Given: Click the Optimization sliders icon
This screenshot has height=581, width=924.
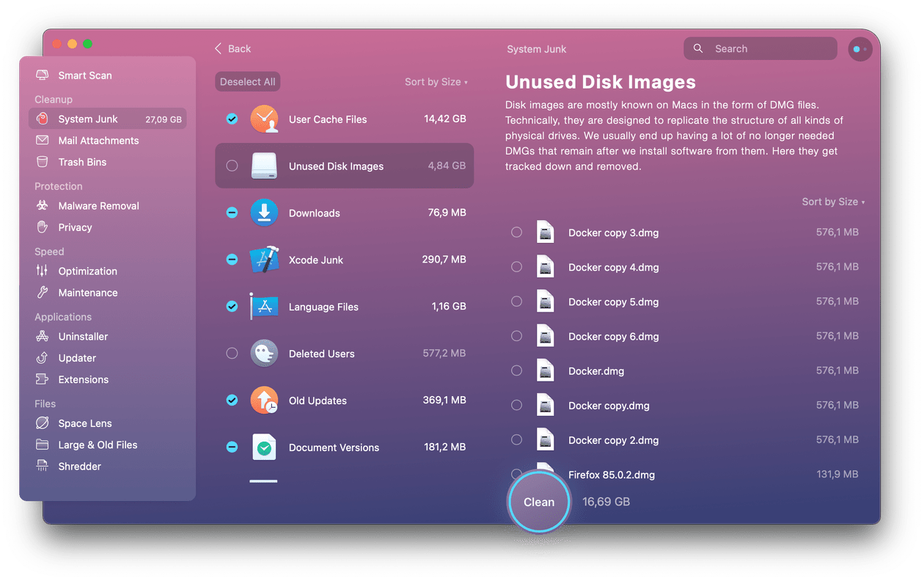Looking at the screenshot, I should tap(43, 271).
